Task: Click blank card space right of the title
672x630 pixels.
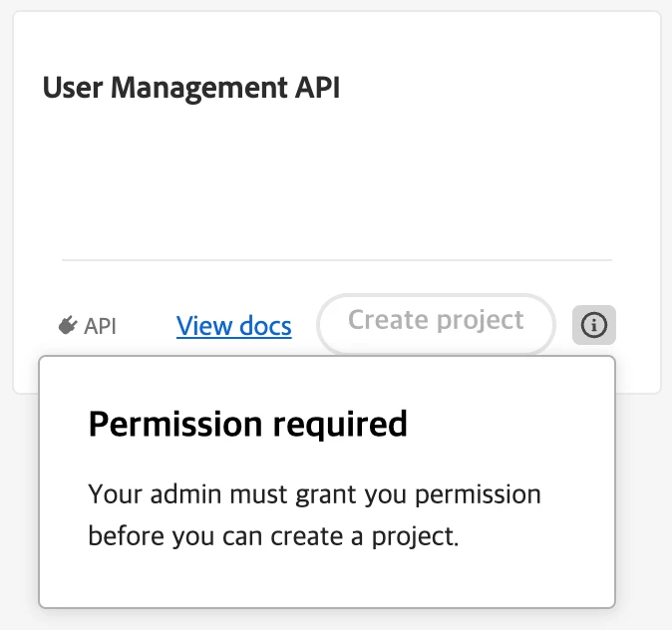Action: (x=499, y=88)
